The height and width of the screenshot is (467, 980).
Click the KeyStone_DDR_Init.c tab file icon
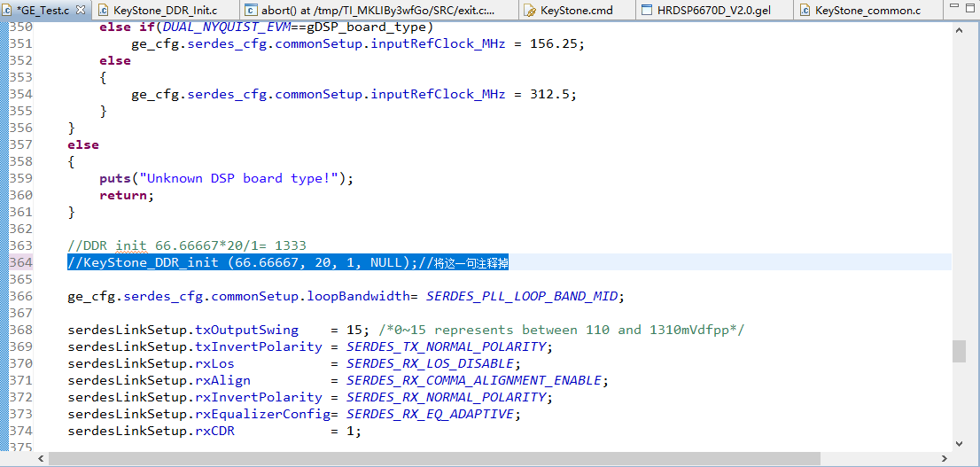click(103, 10)
